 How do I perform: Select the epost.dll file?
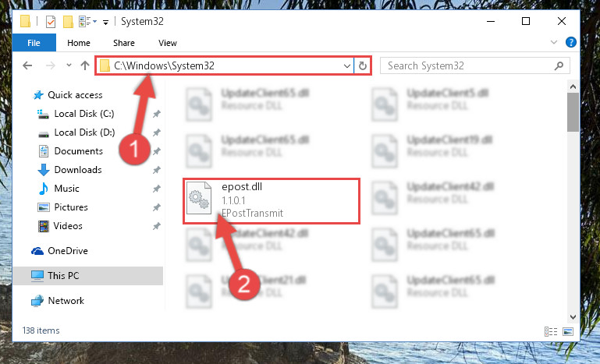pyautogui.click(x=272, y=201)
